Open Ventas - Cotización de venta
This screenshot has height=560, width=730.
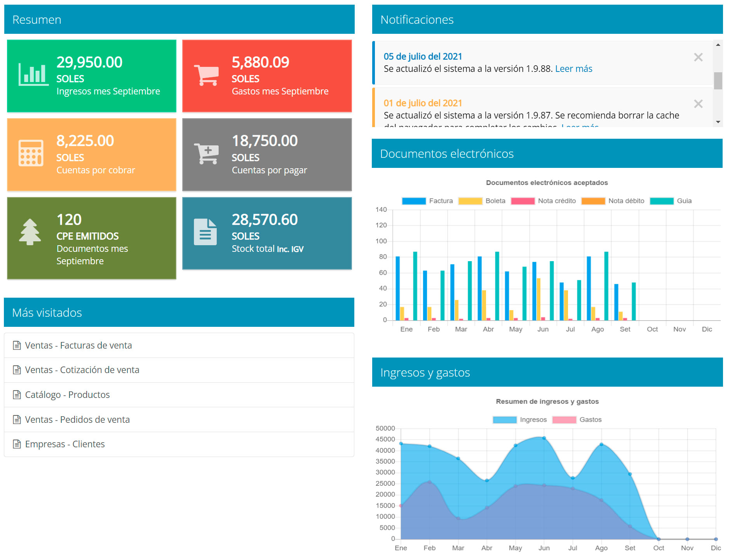click(x=82, y=370)
